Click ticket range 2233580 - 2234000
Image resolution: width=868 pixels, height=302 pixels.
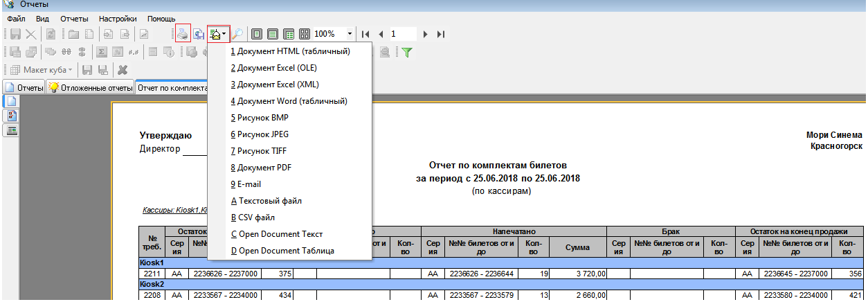[794, 295]
